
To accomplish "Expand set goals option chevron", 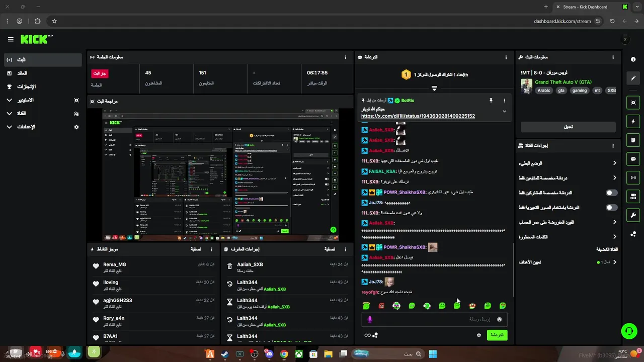I will [614, 262].
